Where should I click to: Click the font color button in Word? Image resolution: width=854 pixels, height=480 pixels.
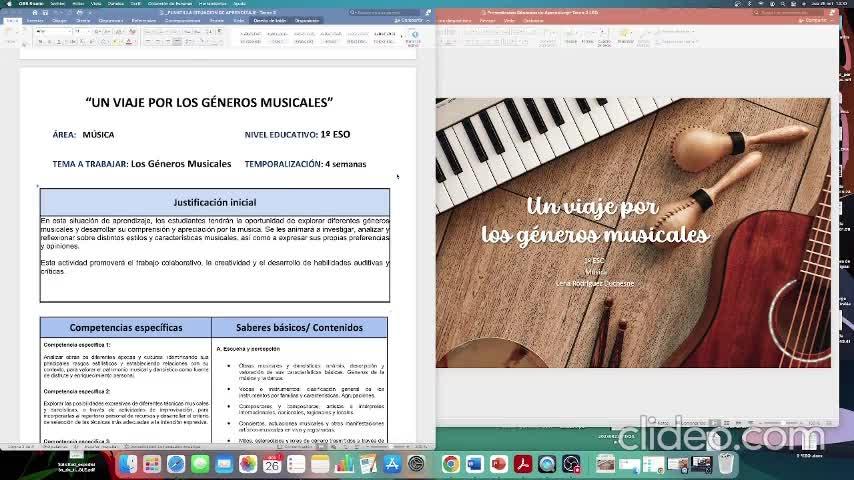coord(129,42)
